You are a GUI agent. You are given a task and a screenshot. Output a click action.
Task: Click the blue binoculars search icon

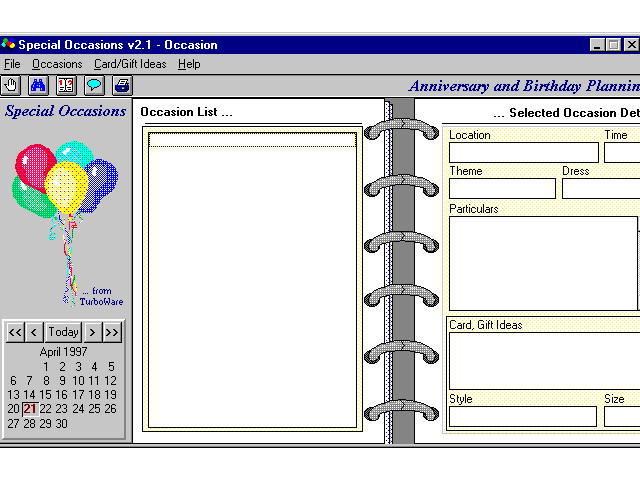point(39,85)
